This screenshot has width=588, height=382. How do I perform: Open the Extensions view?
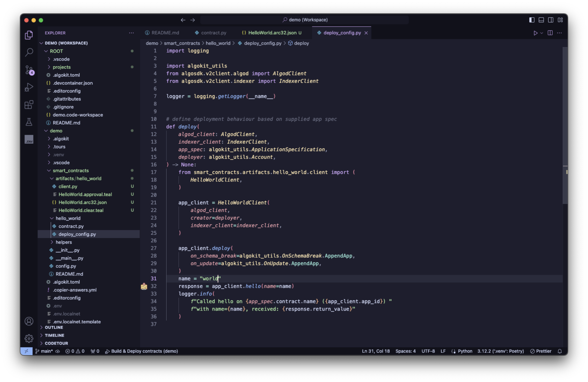click(x=29, y=105)
